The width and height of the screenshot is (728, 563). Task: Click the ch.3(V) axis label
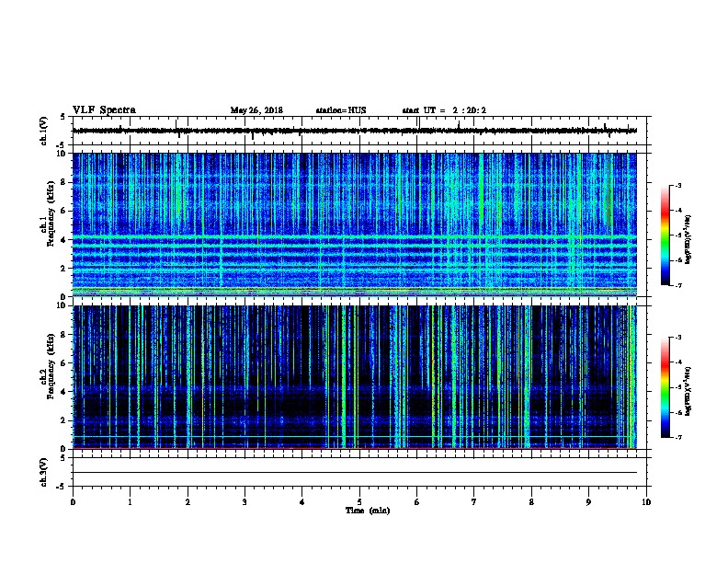(x=44, y=472)
